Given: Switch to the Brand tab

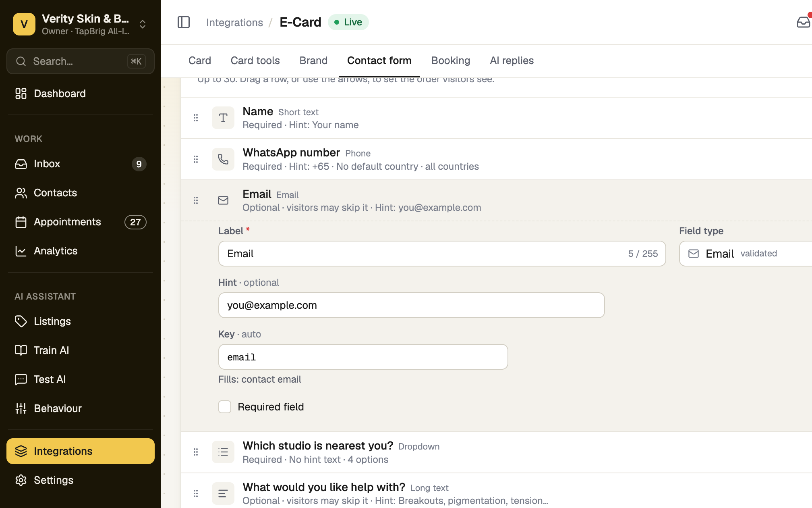Looking at the screenshot, I should [313, 60].
